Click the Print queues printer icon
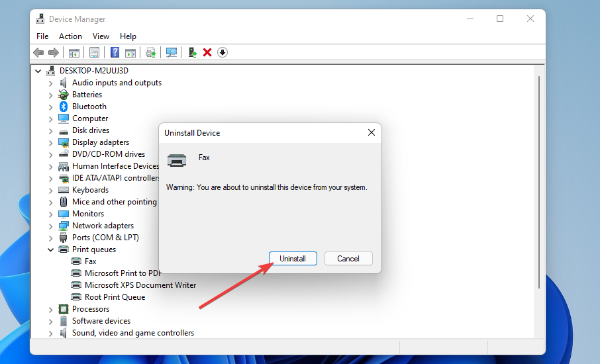 point(64,250)
